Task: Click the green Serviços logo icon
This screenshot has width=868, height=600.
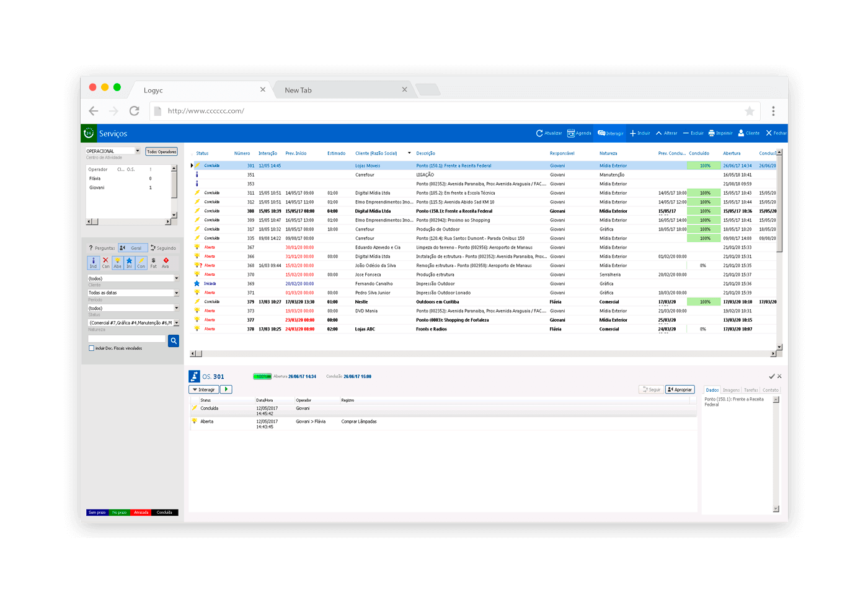Action: coord(89,133)
